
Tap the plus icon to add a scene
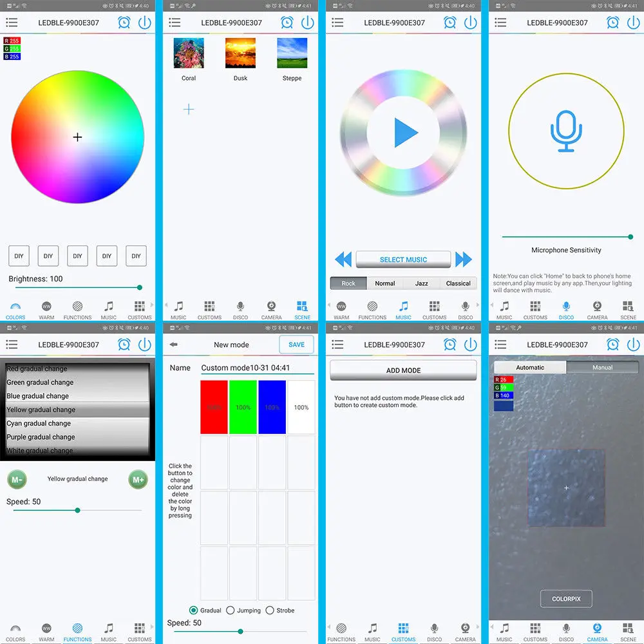189,109
